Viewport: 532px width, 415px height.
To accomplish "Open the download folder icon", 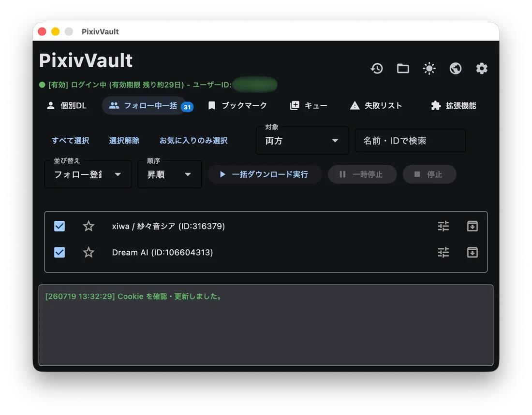I will [x=403, y=69].
